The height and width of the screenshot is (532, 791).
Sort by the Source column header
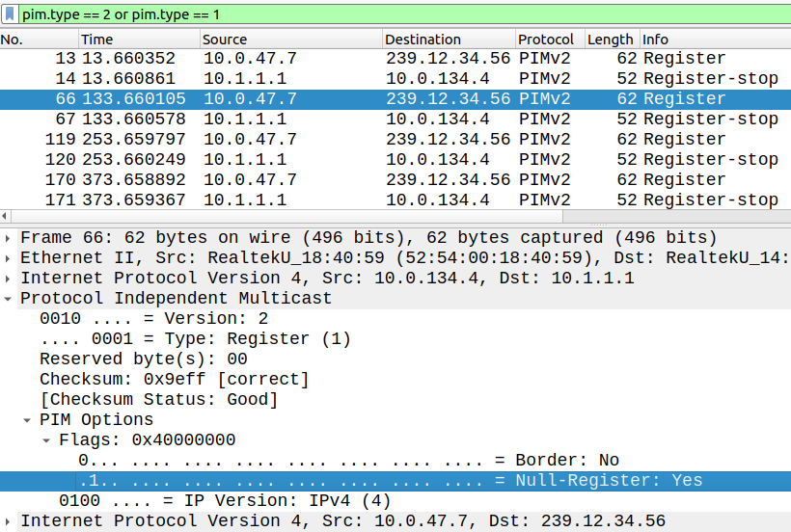coord(291,40)
